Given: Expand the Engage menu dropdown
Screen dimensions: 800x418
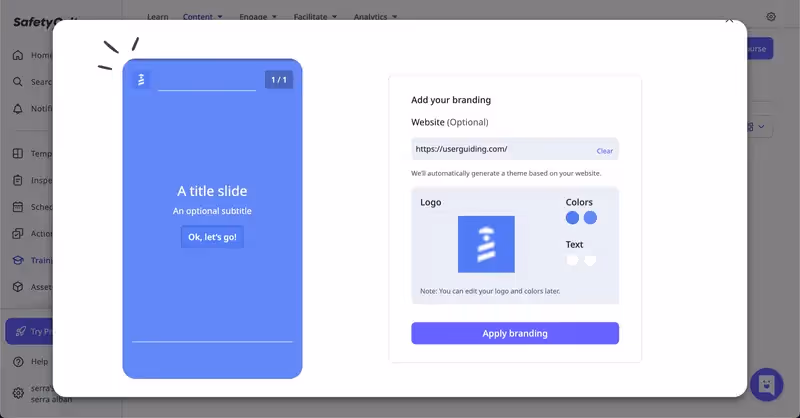Looking at the screenshot, I should 258,16.
